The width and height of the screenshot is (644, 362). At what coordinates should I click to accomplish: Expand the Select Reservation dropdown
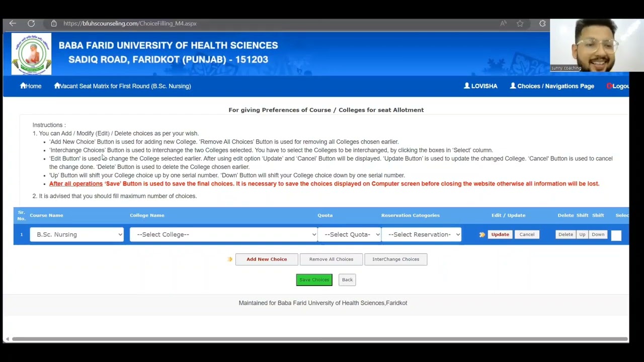point(421,234)
